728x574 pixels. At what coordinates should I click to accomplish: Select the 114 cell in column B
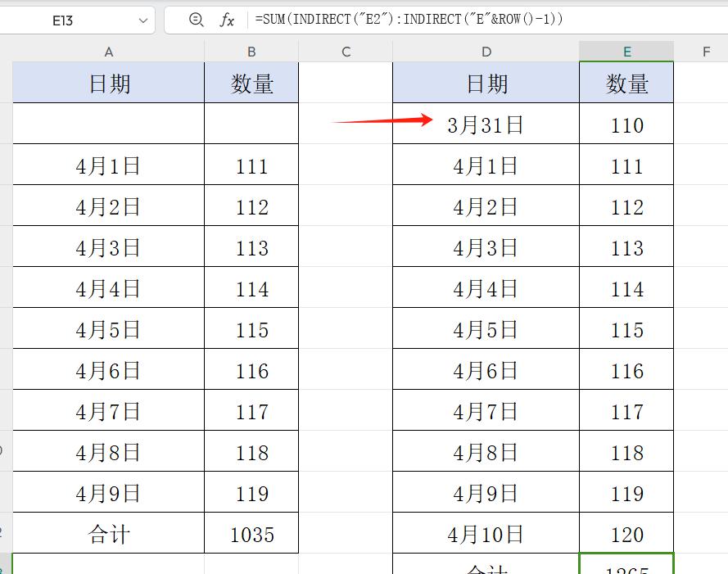pyautogui.click(x=251, y=287)
